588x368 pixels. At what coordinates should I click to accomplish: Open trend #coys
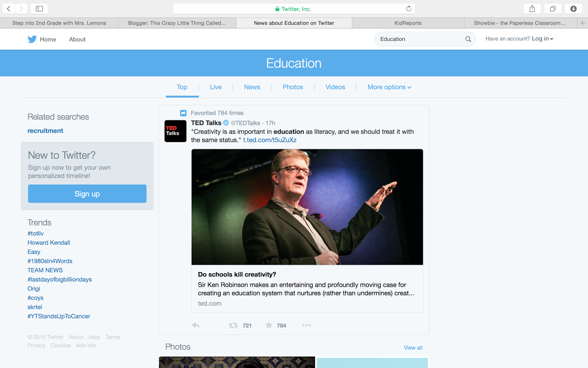pos(35,298)
